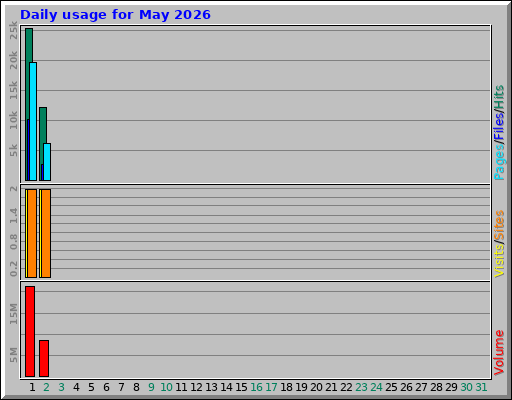The height and width of the screenshot is (400, 512).
Task: Click the '15k' axis label
Action: point(13,90)
